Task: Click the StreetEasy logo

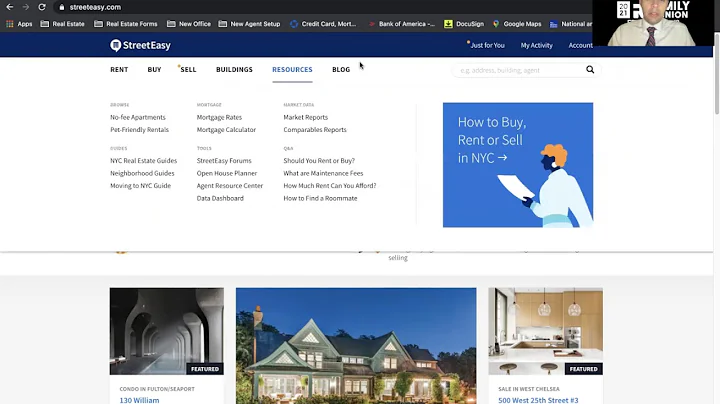Action: coord(141,45)
